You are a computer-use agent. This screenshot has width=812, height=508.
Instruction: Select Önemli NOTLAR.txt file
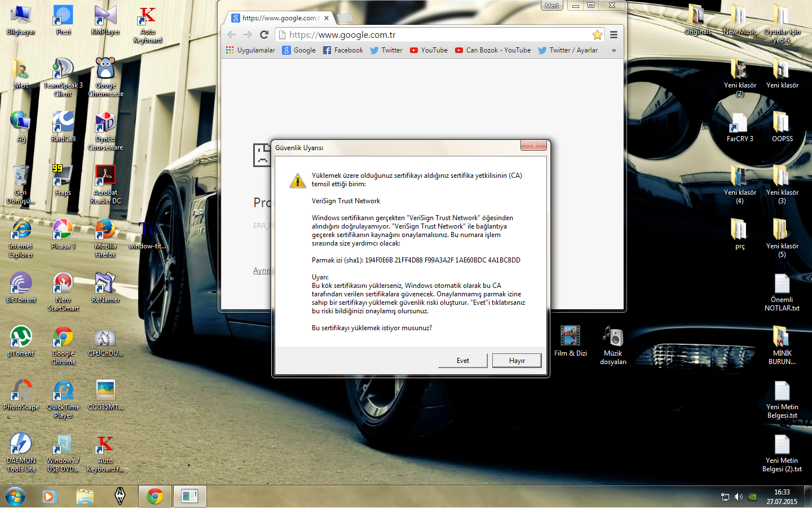coord(782,292)
